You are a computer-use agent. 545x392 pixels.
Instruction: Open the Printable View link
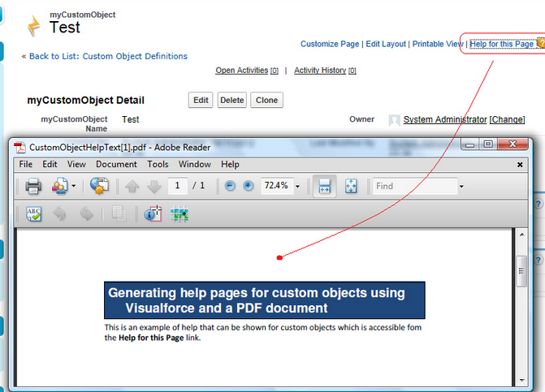pos(438,44)
